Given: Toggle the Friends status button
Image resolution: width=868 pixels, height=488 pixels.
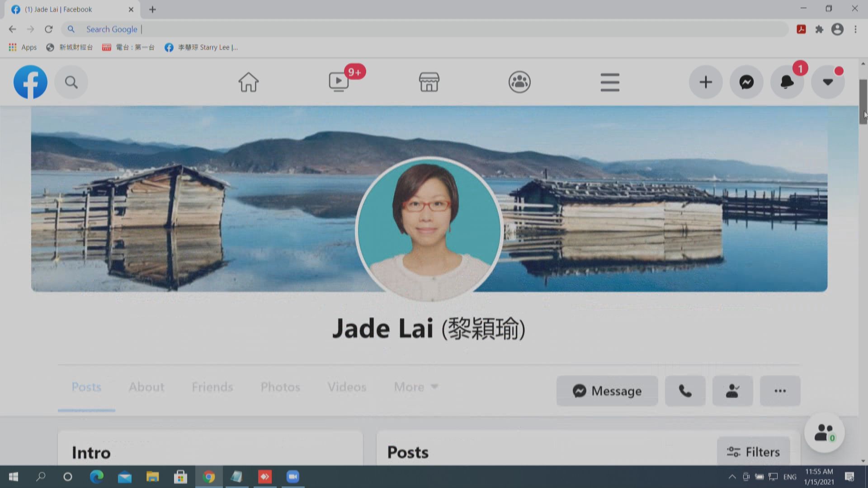Looking at the screenshot, I should pyautogui.click(x=732, y=391).
